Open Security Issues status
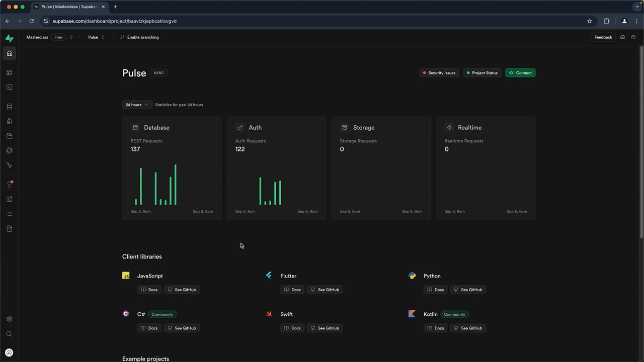The width and height of the screenshot is (644, 362). [439, 73]
